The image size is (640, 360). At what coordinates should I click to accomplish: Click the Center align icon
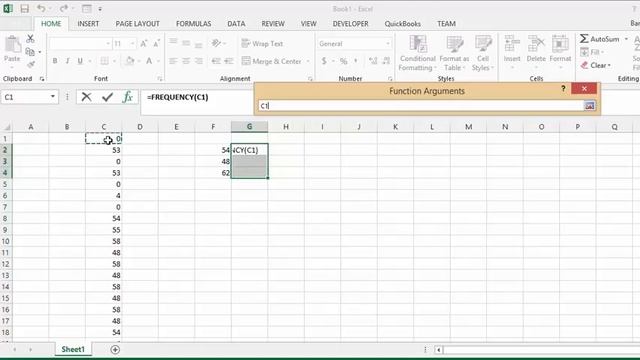click(x=186, y=61)
